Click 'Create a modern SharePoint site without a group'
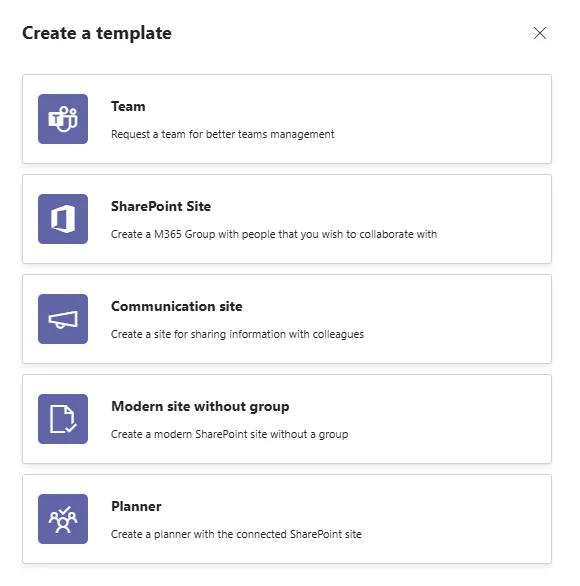 tap(229, 434)
